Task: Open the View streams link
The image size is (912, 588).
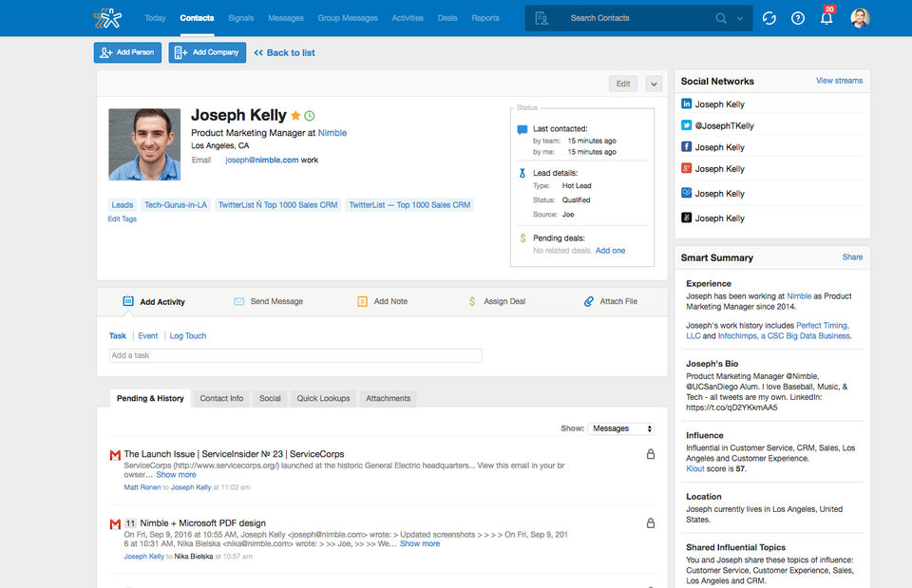Action: click(839, 80)
